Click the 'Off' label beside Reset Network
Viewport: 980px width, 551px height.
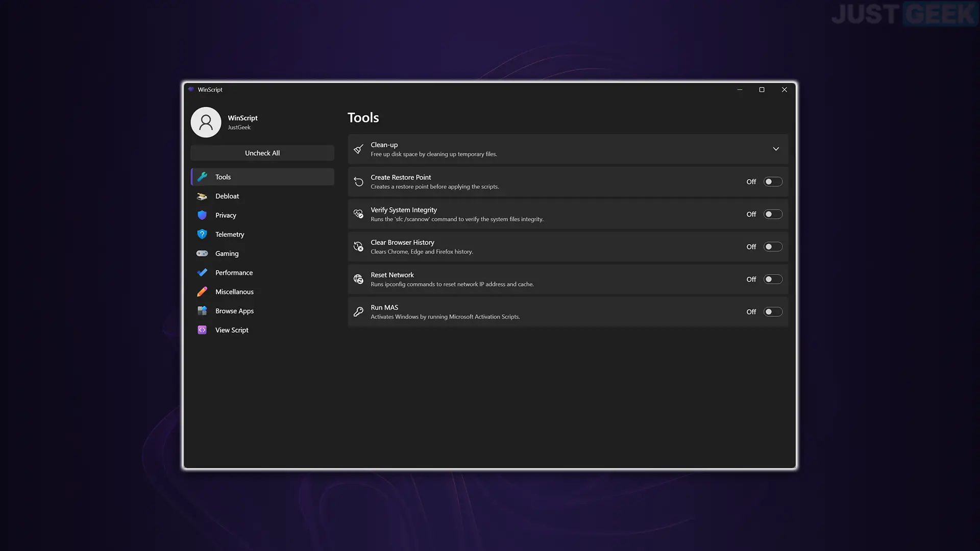(x=751, y=280)
